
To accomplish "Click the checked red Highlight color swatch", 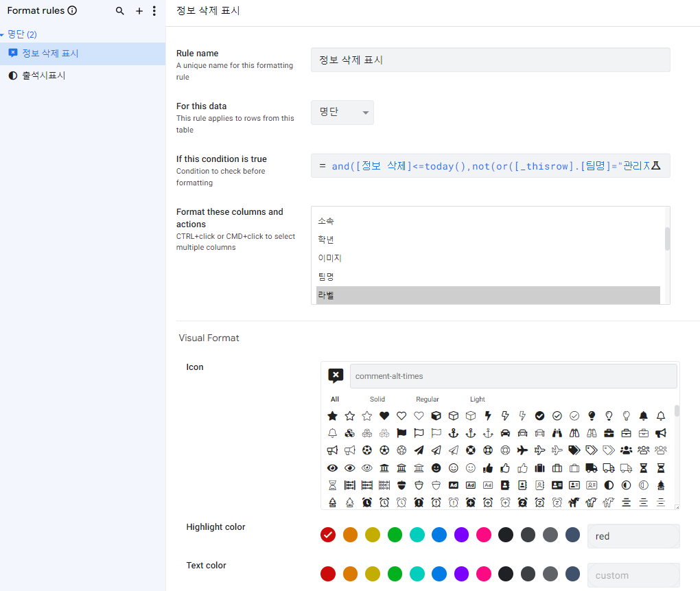I will [328, 535].
